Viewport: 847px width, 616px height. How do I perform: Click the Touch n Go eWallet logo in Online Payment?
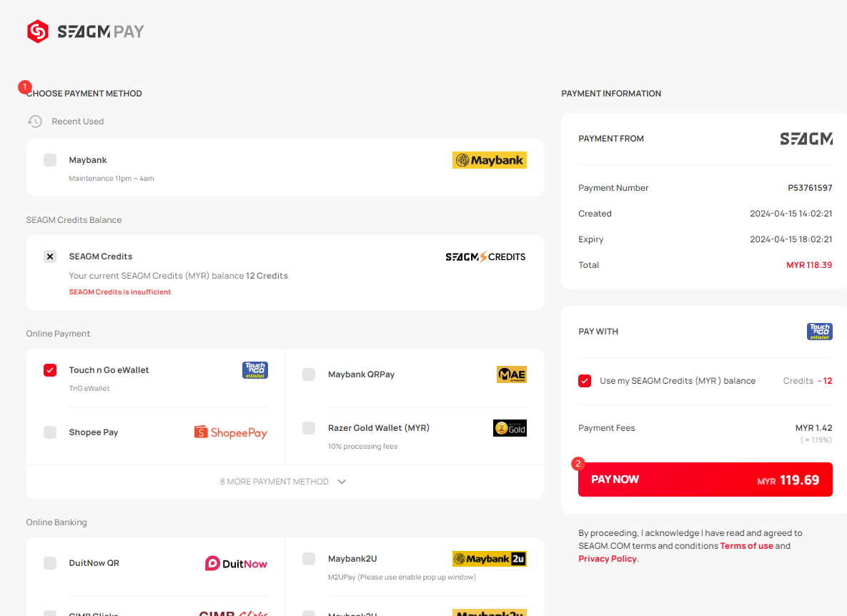click(255, 370)
